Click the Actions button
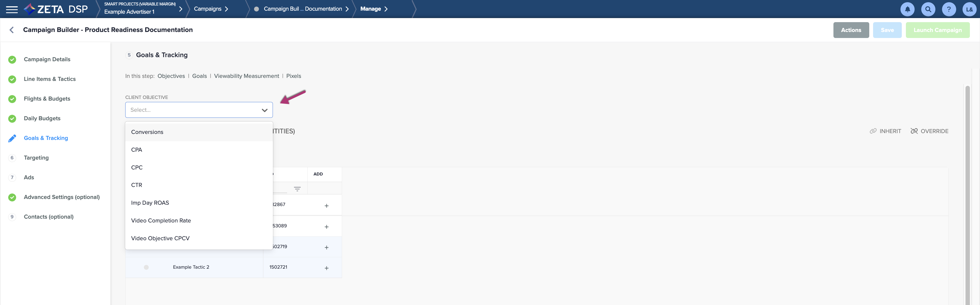 [851, 30]
